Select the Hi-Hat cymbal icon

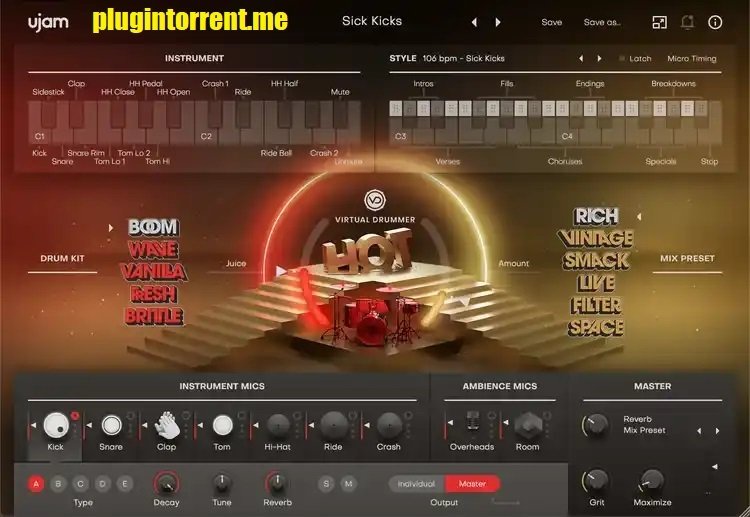coord(278,425)
